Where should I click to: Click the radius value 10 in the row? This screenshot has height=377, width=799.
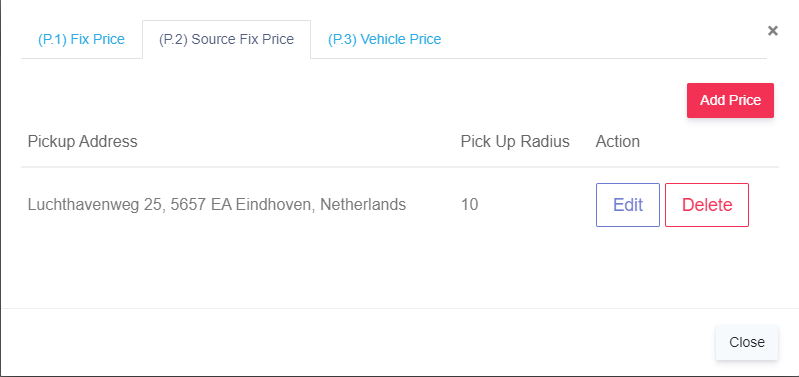[469, 205]
